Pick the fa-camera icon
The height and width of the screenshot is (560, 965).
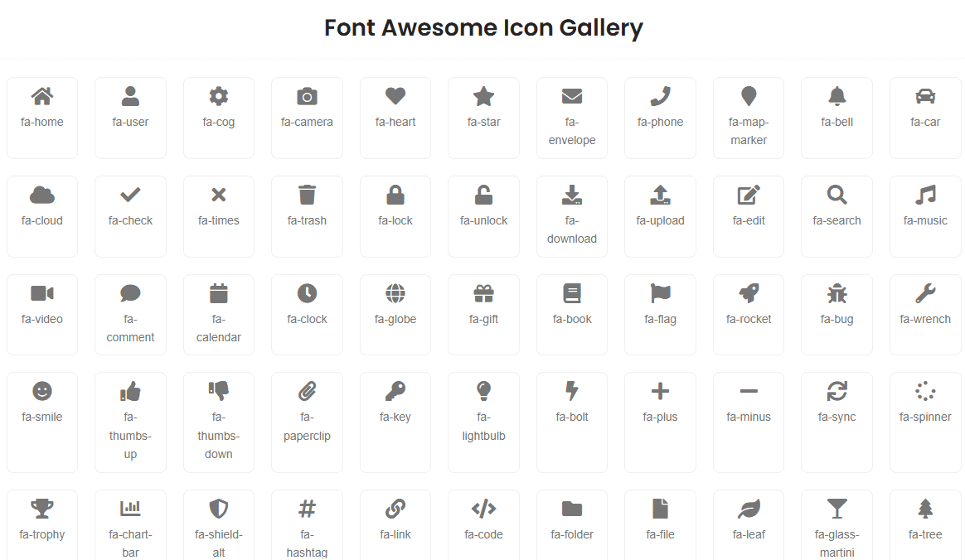pyautogui.click(x=307, y=97)
